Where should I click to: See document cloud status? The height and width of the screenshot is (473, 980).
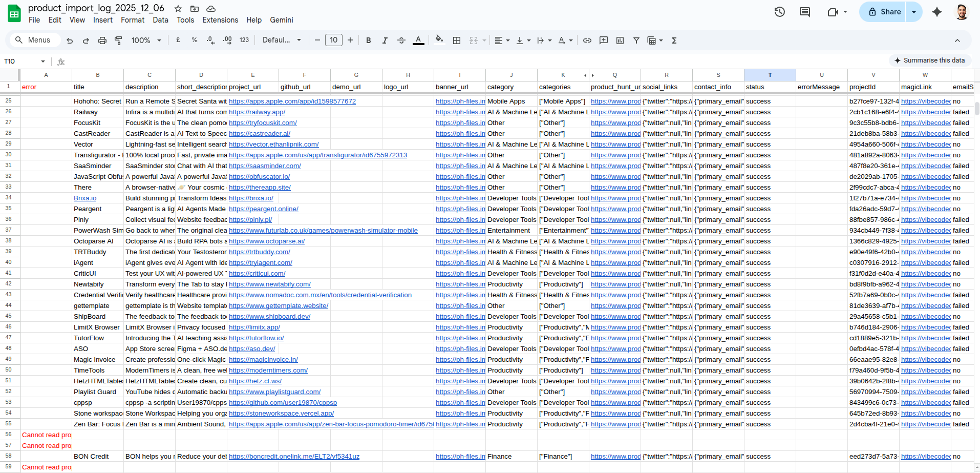tap(211, 9)
